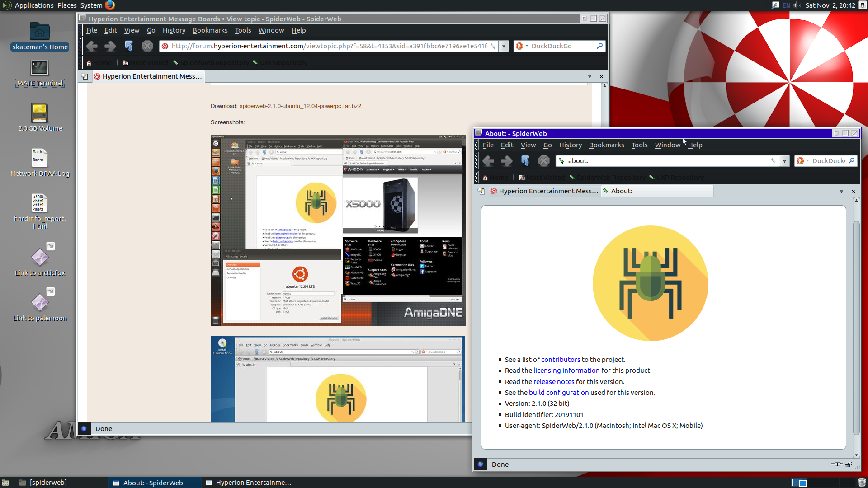Open the UXP Repository bookmark in the Hyperion window

[x=280, y=63]
